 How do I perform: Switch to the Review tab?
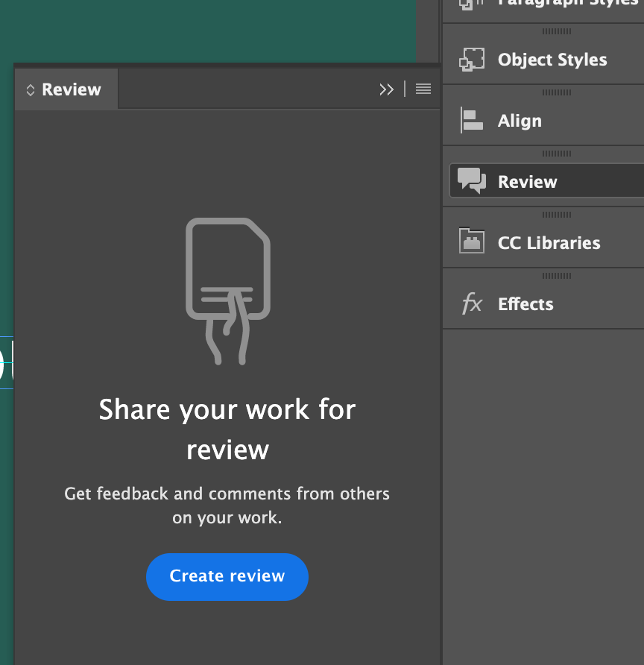66,89
